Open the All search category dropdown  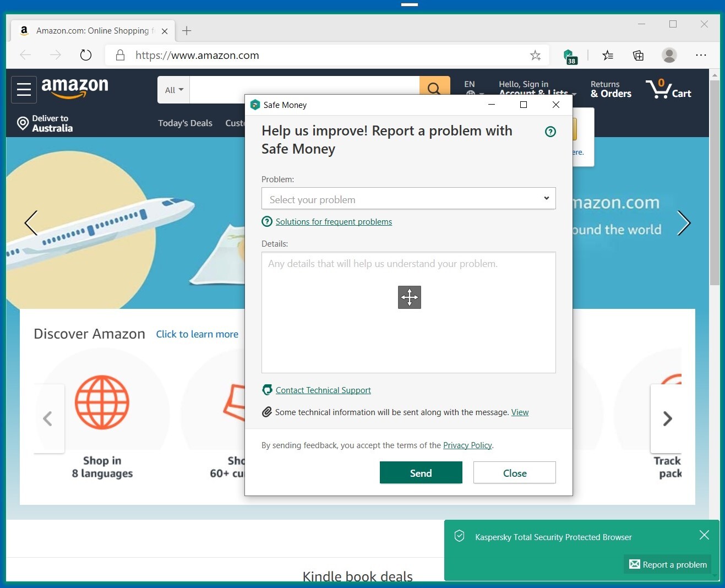pyautogui.click(x=174, y=90)
